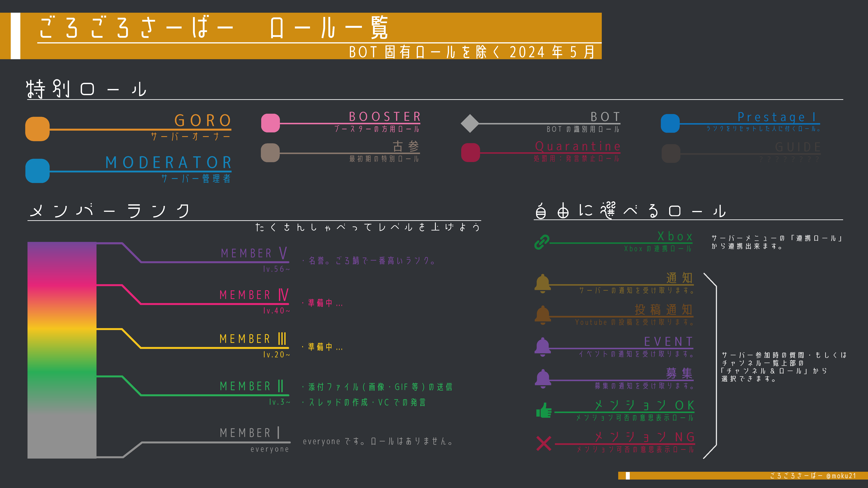This screenshot has width=868, height=488.
Task: Click the Youtubeの投稿を受け取ります。 description
Action: (634, 322)
